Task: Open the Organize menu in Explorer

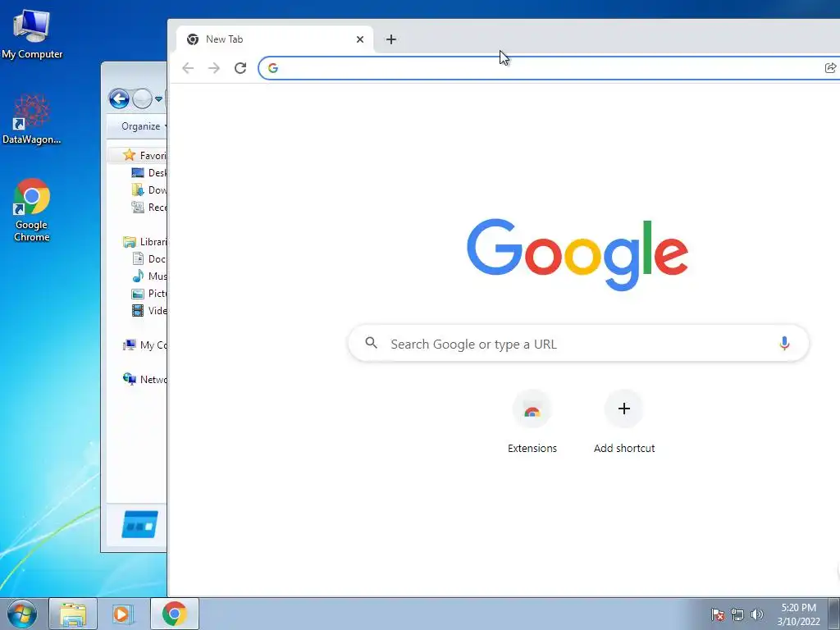Action: [144, 126]
